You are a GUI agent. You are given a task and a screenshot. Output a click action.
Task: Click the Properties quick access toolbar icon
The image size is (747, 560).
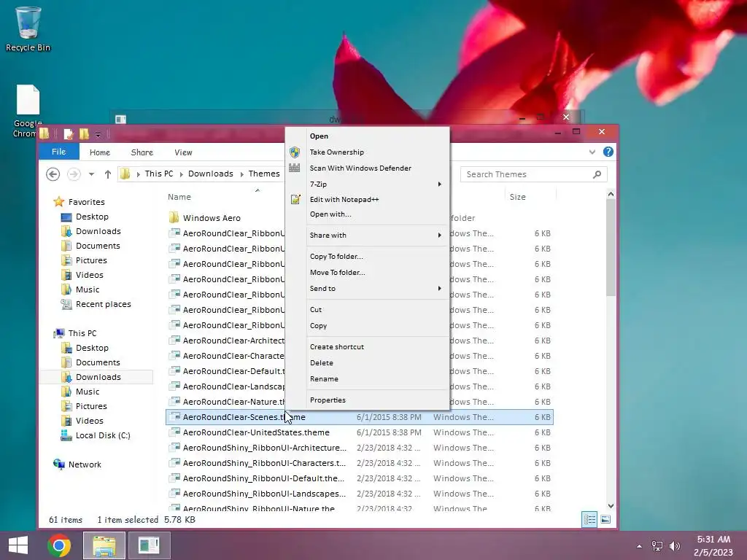click(69, 134)
